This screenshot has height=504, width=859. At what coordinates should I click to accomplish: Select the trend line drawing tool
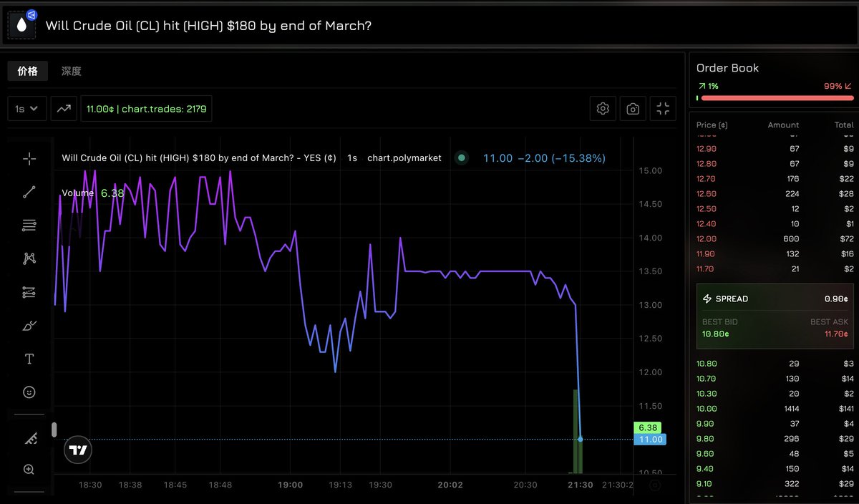29,192
